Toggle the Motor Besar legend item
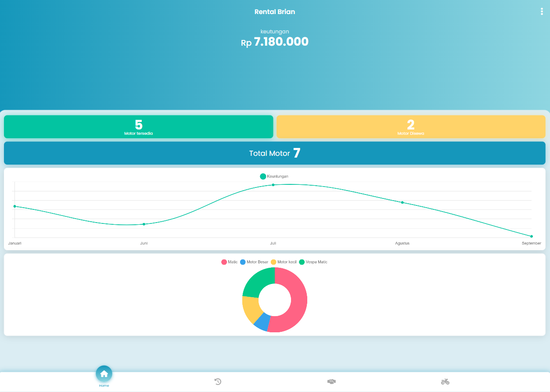The width and height of the screenshot is (550, 392). (x=254, y=262)
